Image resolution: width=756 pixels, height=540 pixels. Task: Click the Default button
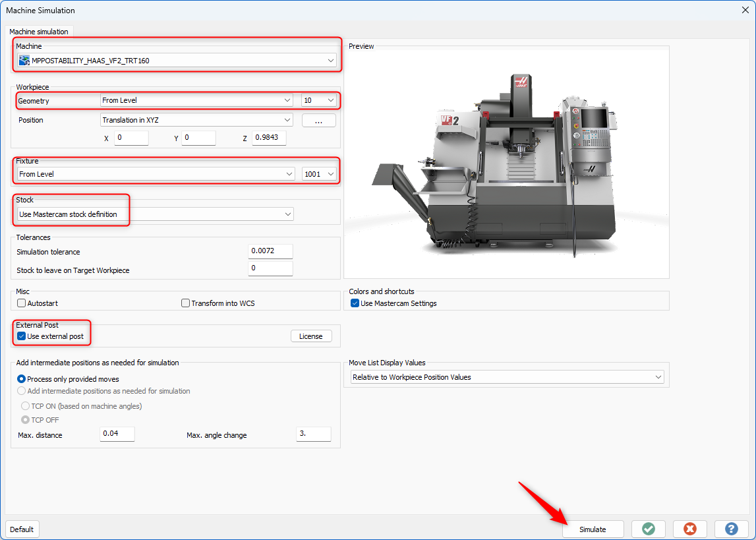click(x=22, y=529)
